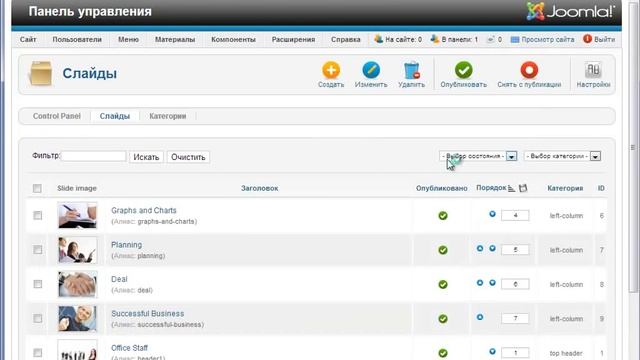
Task: Toggle published status for Successful Business
Action: [443, 318]
